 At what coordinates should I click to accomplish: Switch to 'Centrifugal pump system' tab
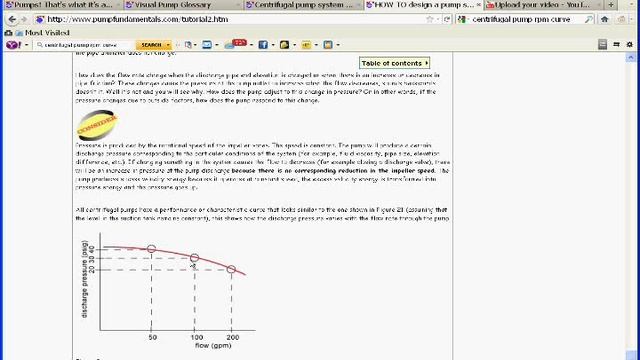click(302, 5)
